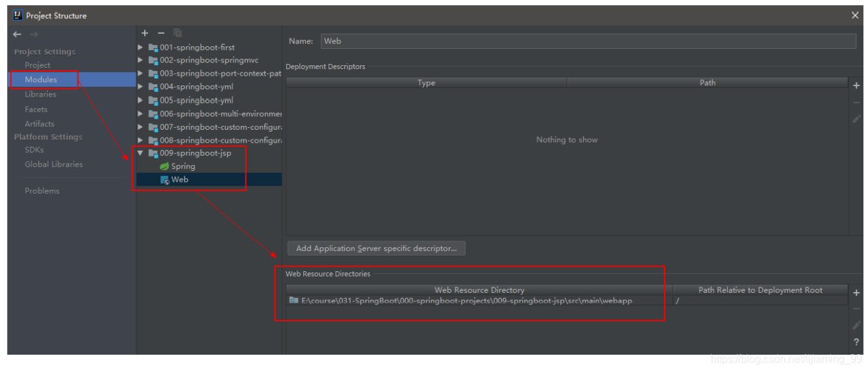Expand the 008-springboot-custom-configuration module

(140, 140)
